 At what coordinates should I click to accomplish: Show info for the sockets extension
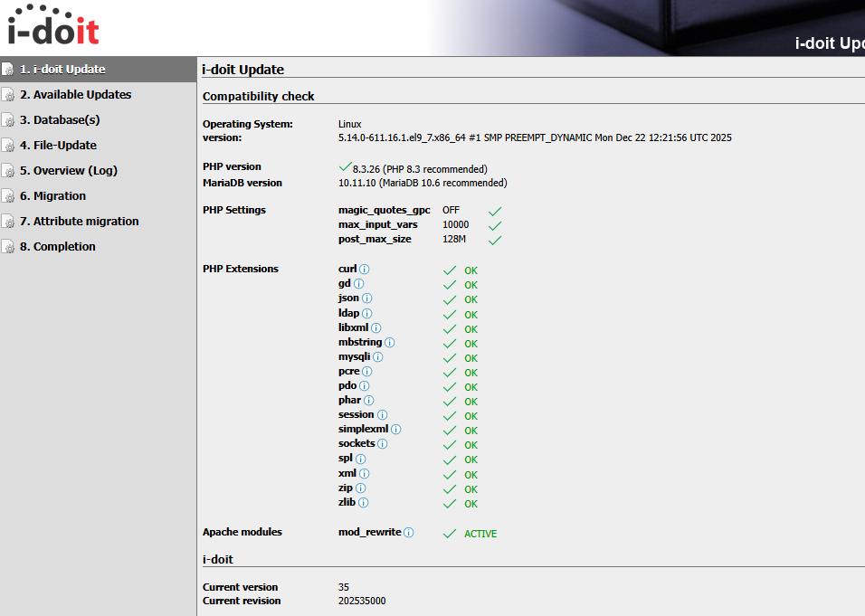pyautogui.click(x=383, y=444)
